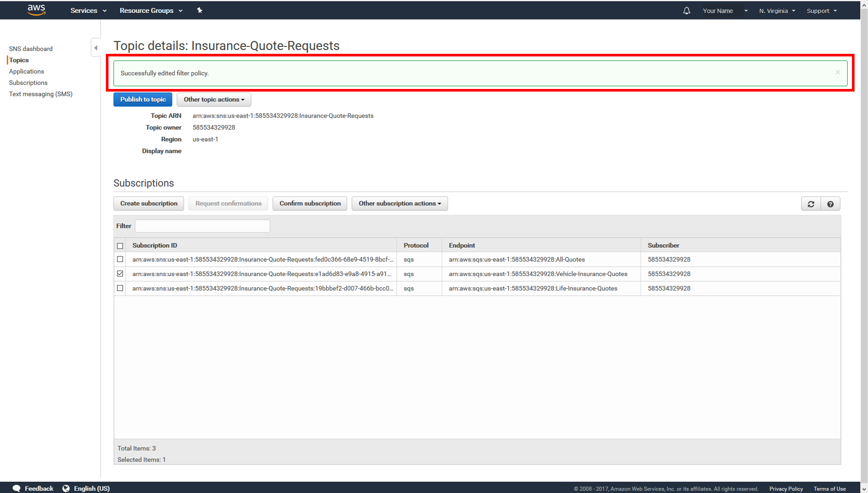Click the Region value us-east-1
The height and width of the screenshot is (493, 868).
point(205,139)
